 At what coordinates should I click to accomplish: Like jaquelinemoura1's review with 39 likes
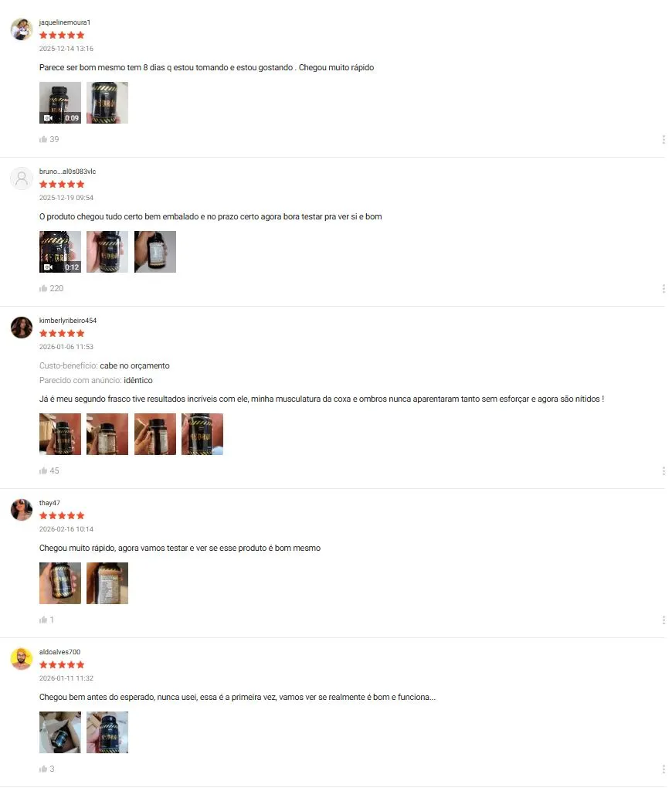43,139
